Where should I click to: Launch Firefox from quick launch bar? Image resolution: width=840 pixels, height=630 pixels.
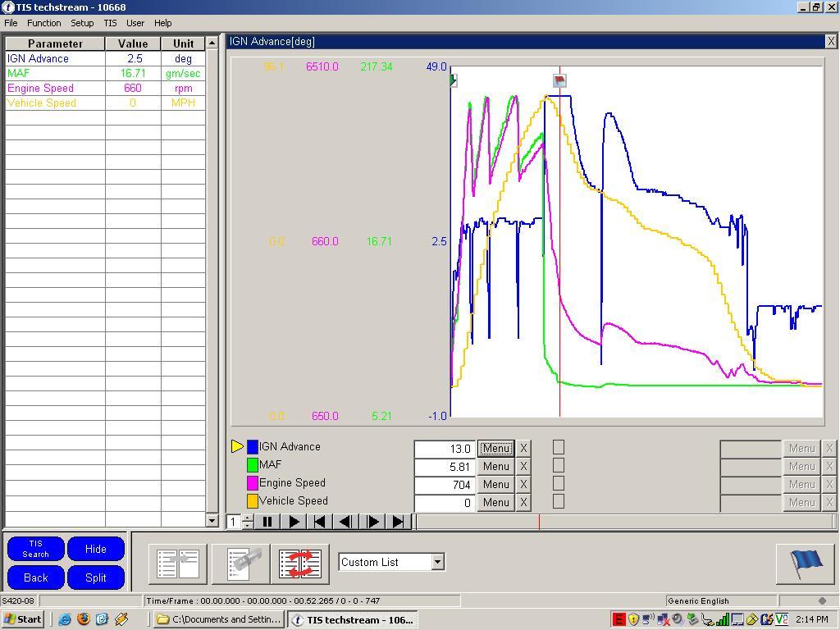[83, 619]
